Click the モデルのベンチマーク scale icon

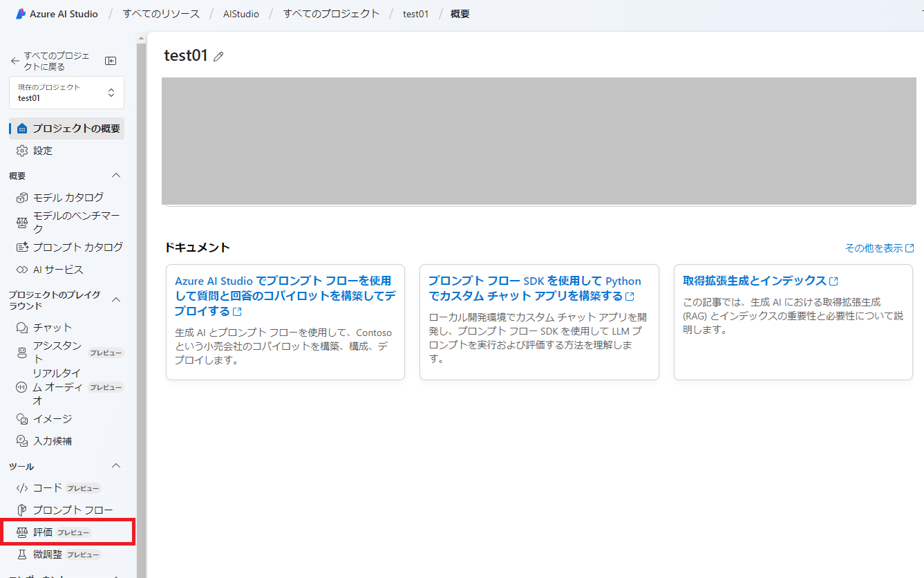pos(21,223)
